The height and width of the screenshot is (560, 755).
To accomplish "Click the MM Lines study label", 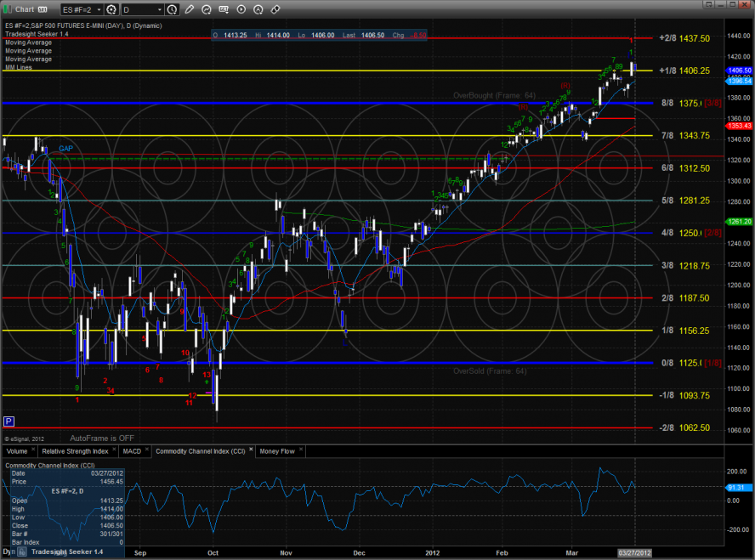I will click(x=19, y=67).
